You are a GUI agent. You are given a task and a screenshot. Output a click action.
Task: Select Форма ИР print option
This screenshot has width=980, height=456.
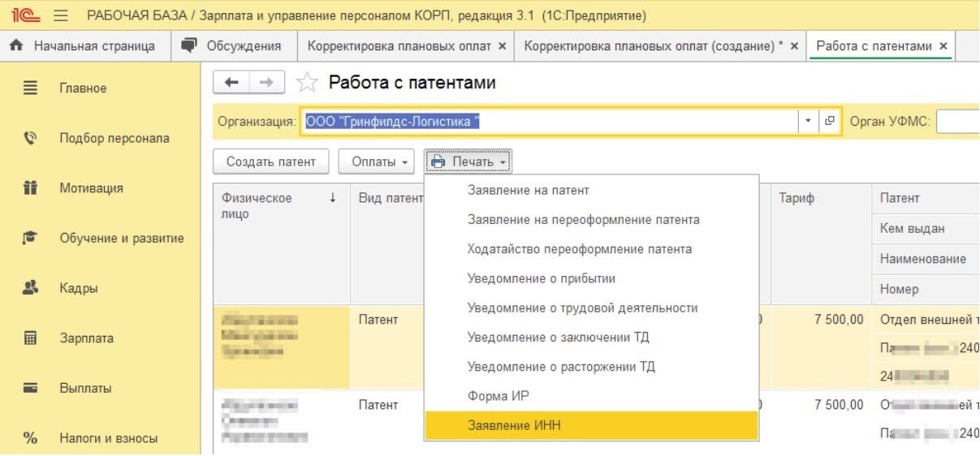(591, 396)
